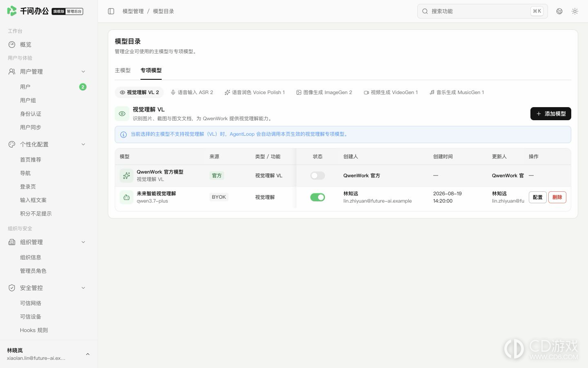Screen dimensions: 588x368
Task: Click 删除 for 未来智能视觉理解
Action: (557, 197)
